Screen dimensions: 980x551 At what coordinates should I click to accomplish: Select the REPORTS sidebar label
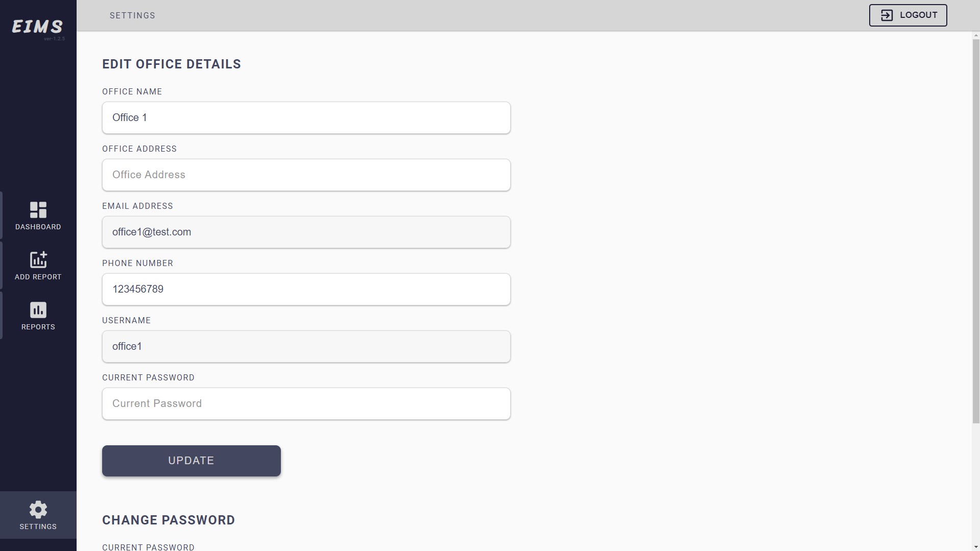coord(38,327)
